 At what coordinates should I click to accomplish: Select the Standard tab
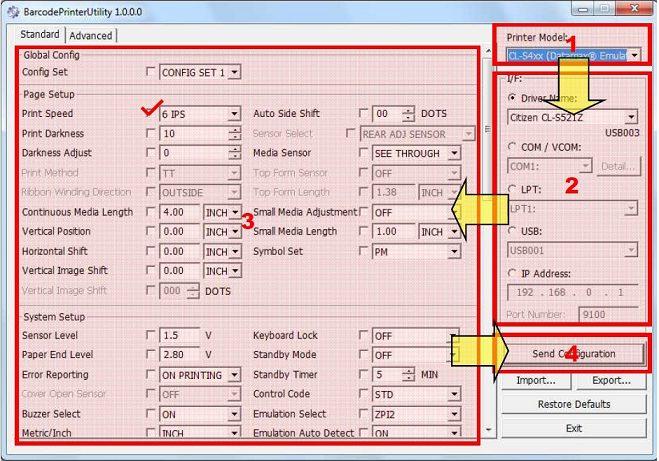pyautogui.click(x=40, y=35)
